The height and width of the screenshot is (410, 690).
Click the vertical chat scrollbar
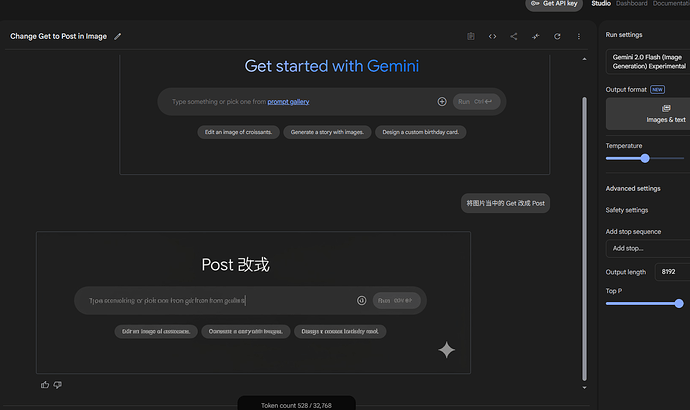pyautogui.click(x=584, y=239)
